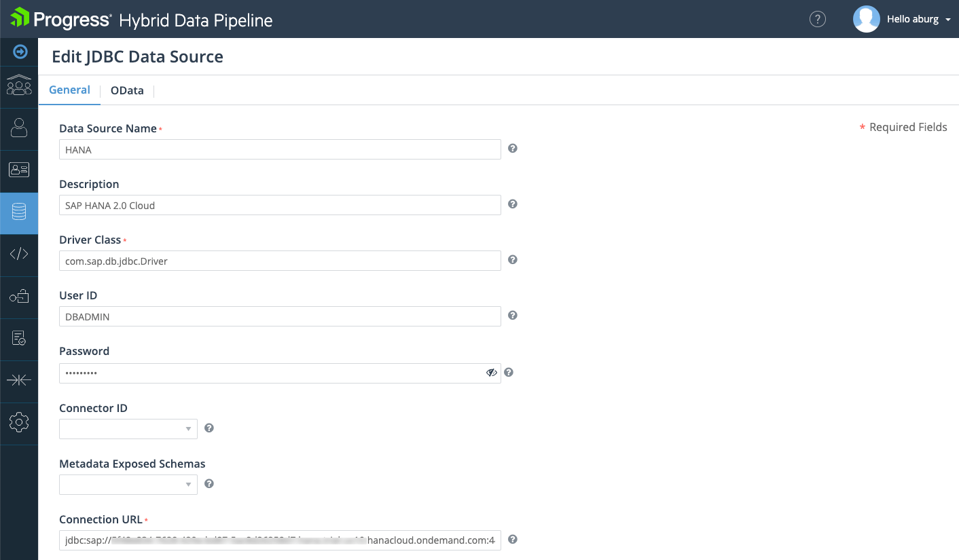959x560 pixels.
Task: Open the user groups sidebar icon
Action: pos(19,86)
